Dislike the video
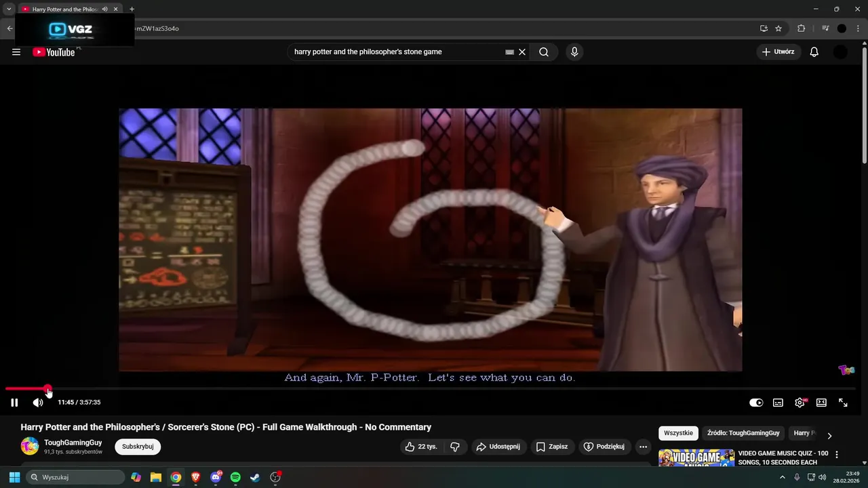This screenshot has height=488, width=868. click(x=455, y=447)
